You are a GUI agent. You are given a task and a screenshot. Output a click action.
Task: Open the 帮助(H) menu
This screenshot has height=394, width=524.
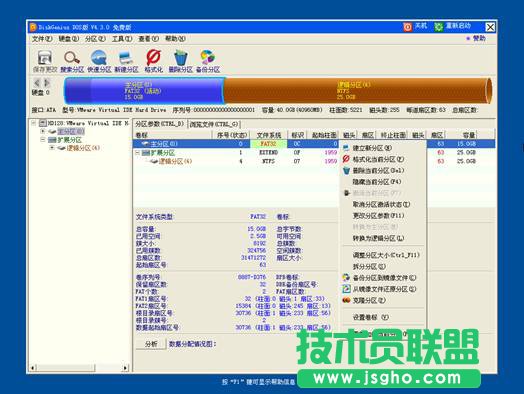[175, 39]
